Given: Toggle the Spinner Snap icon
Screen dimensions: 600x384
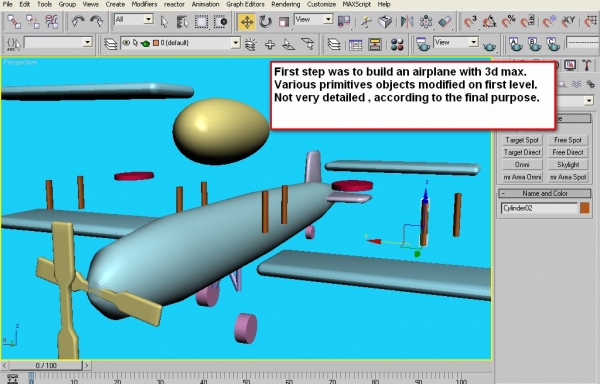Looking at the screenshot, I should pyautogui.click(x=528, y=22).
